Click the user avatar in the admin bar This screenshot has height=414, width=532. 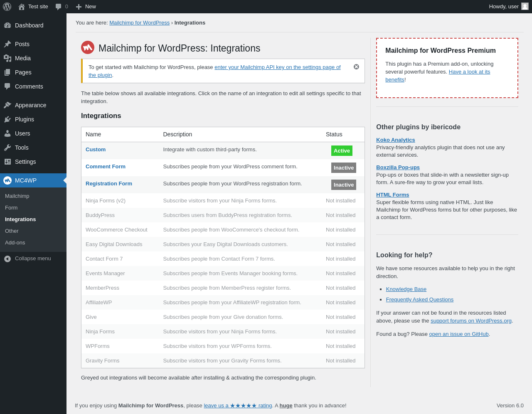pyautogui.click(x=525, y=7)
